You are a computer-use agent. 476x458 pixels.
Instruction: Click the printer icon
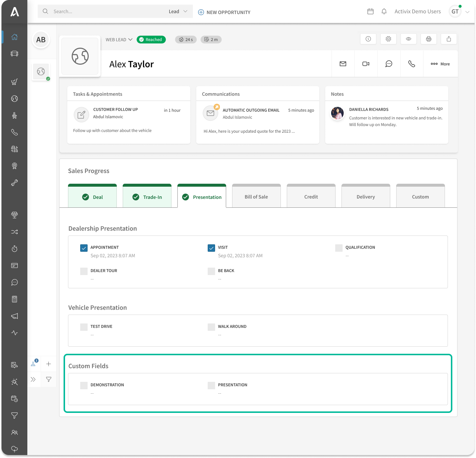click(429, 39)
